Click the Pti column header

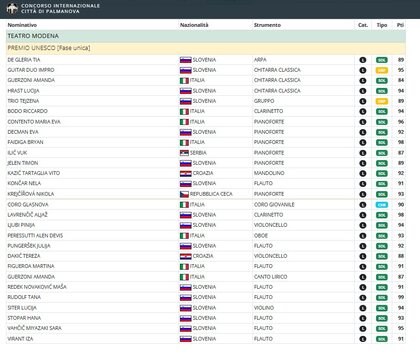pos(400,25)
